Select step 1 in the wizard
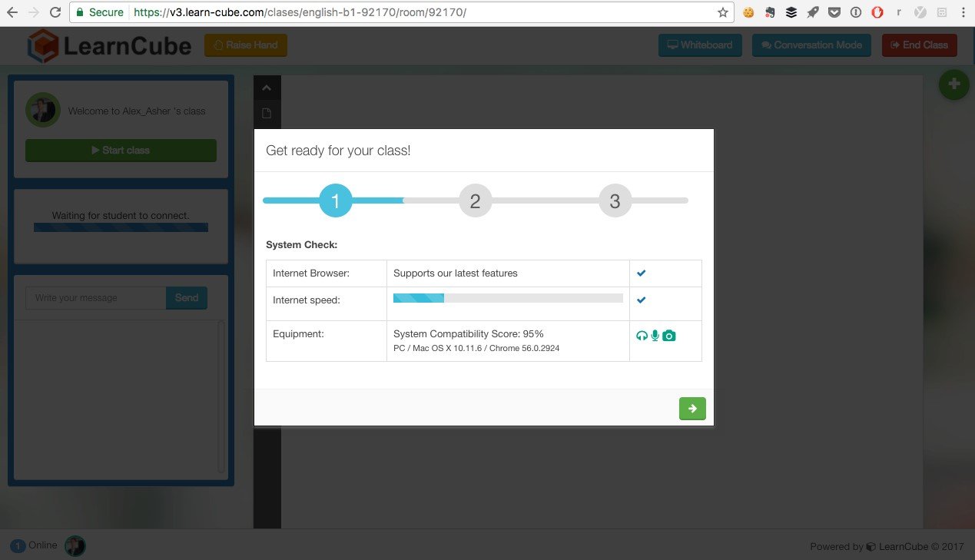This screenshot has height=560, width=975. point(335,201)
